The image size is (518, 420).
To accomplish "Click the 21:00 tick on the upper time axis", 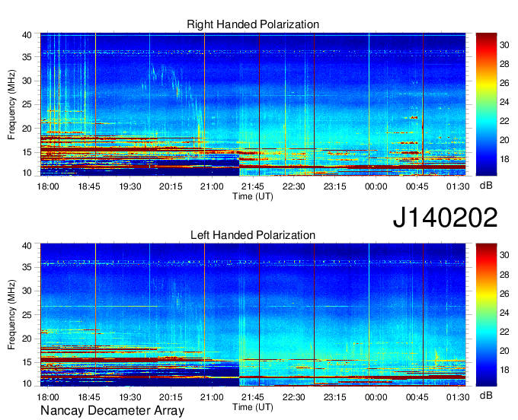I will pyautogui.click(x=212, y=186).
